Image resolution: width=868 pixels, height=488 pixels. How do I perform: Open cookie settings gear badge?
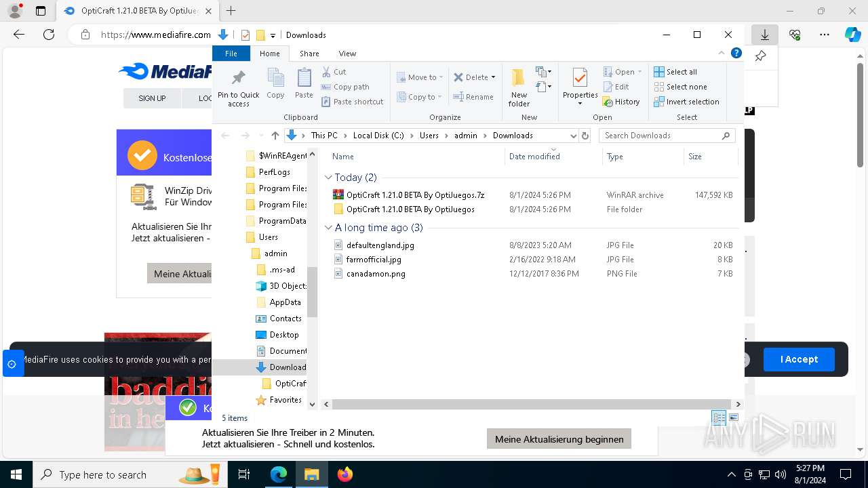click(12, 364)
